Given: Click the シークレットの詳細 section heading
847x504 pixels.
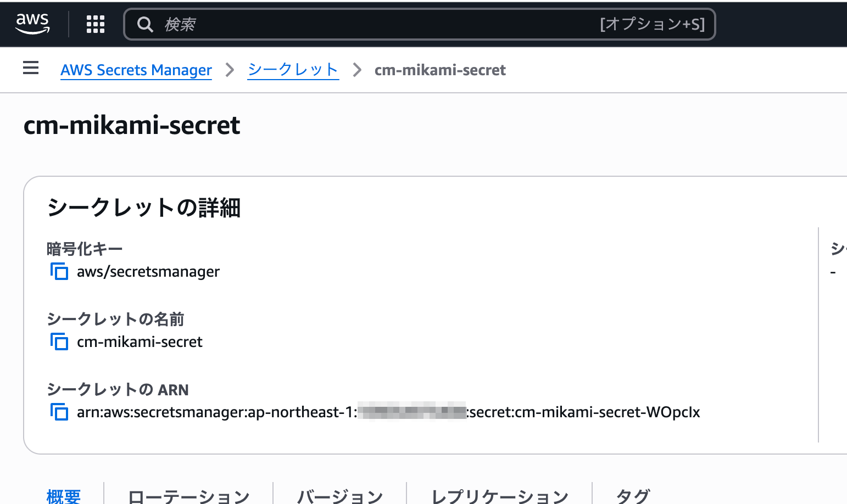Looking at the screenshot, I should (x=144, y=208).
